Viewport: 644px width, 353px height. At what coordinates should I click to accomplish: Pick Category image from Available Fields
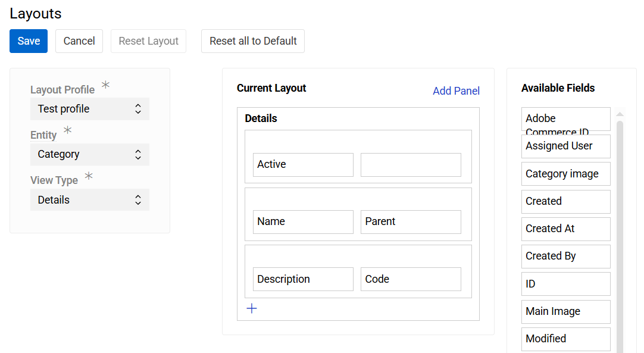pos(565,173)
